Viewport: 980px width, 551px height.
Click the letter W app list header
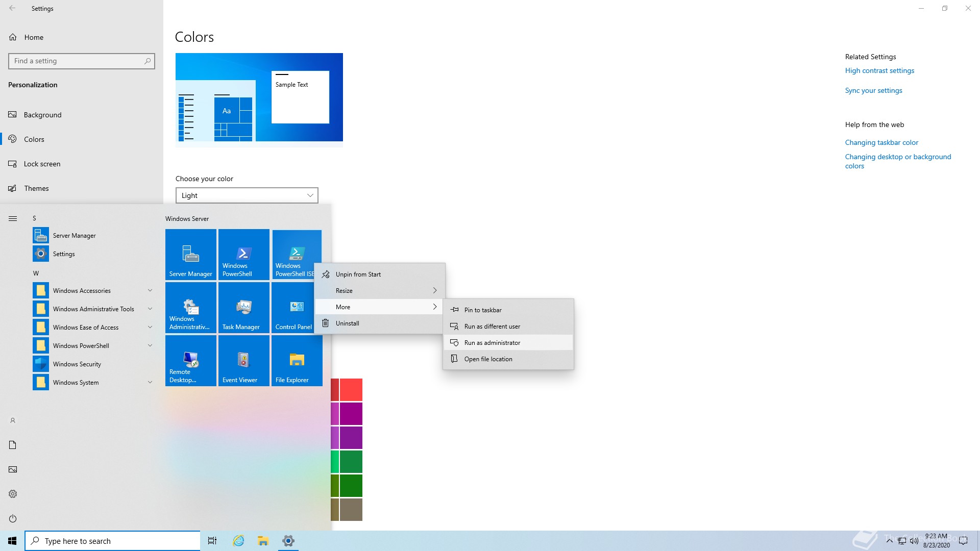[x=36, y=273]
